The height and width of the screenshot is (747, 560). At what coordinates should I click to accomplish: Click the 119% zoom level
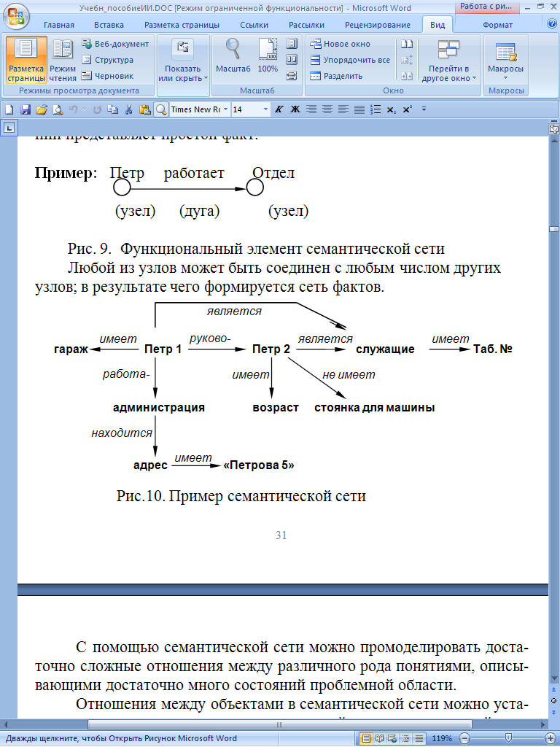point(442,739)
